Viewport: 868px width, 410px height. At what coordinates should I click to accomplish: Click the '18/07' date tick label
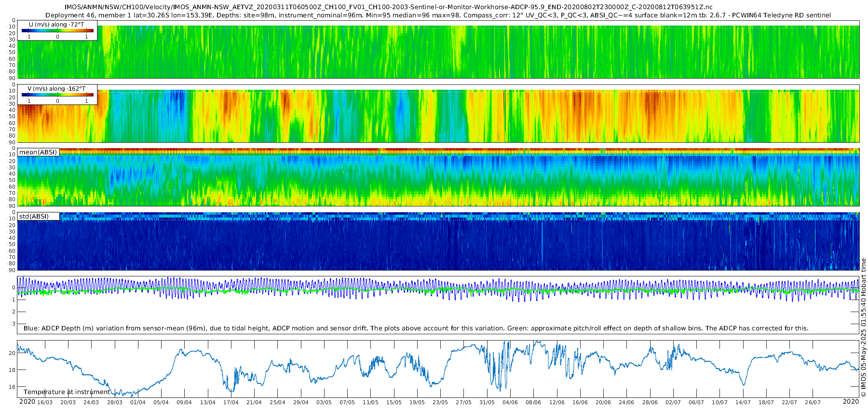766,402
